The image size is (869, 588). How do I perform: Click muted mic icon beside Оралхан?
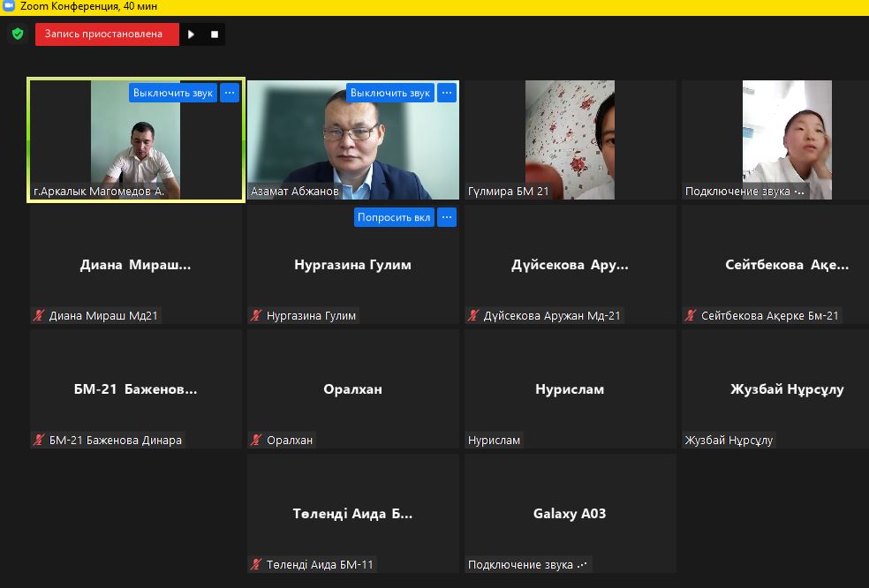[x=256, y=440]
